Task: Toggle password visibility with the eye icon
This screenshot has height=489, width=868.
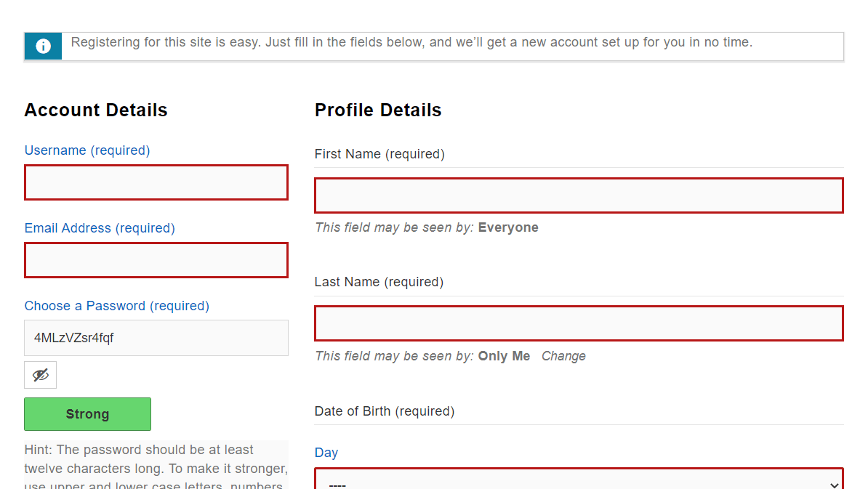Action: click(41, 375)
